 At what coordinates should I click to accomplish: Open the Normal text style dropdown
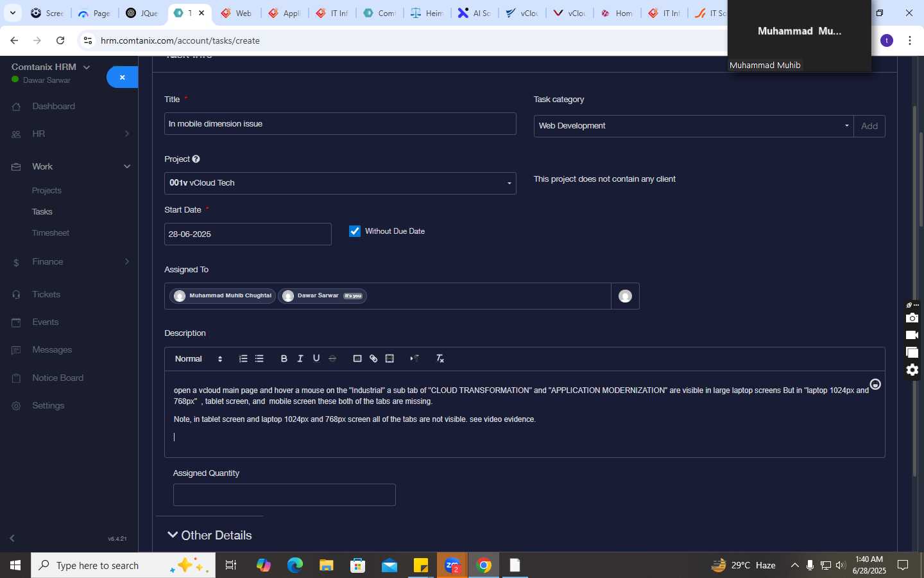click(198, 359)
